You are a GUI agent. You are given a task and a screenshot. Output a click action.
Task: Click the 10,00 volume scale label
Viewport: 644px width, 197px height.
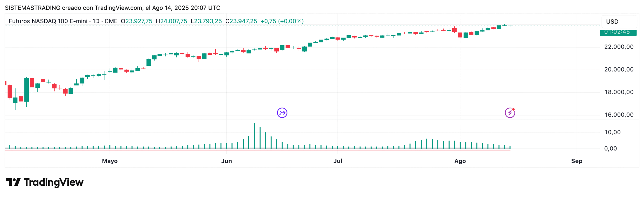pos(612,132)
